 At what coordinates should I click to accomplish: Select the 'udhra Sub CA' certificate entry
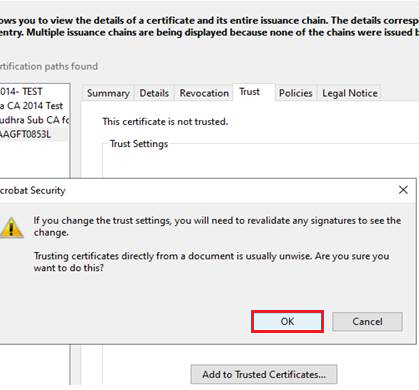[34, 120]
